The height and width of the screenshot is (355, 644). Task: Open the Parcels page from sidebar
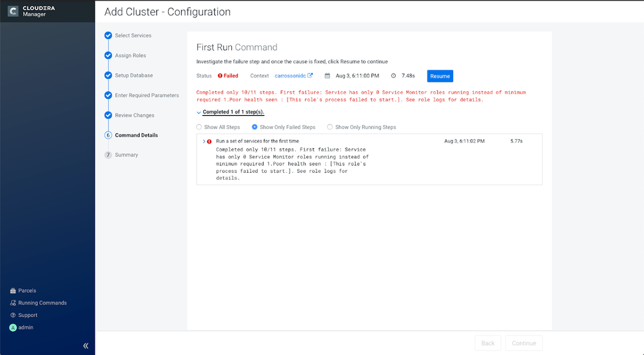coord(23,291)
